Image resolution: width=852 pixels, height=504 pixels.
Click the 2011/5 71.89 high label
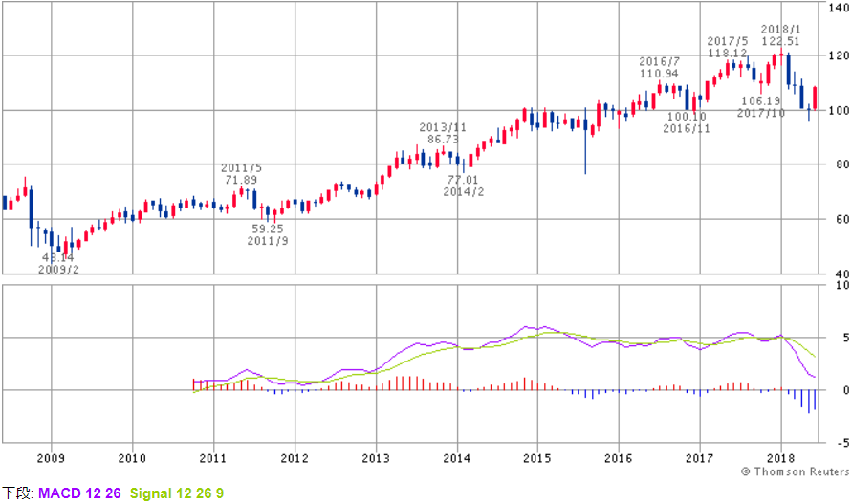pos(241,174)
